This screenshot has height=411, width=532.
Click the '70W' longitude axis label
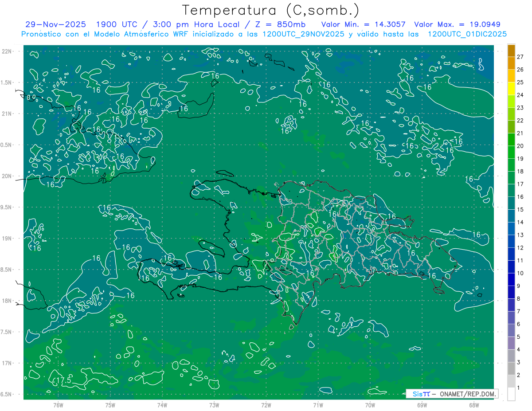[370, 405]
